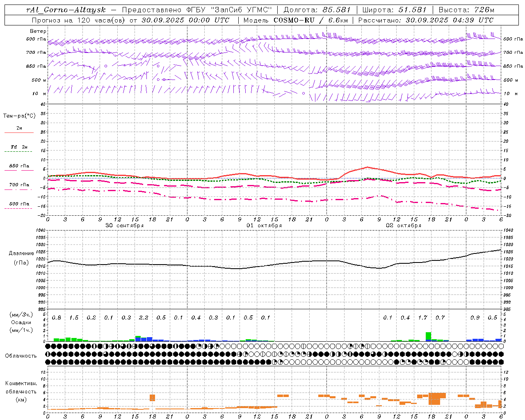Click the 0.2 precipitation total value
Viewport: 525px width, 420px height.
[x=91, y=318]
